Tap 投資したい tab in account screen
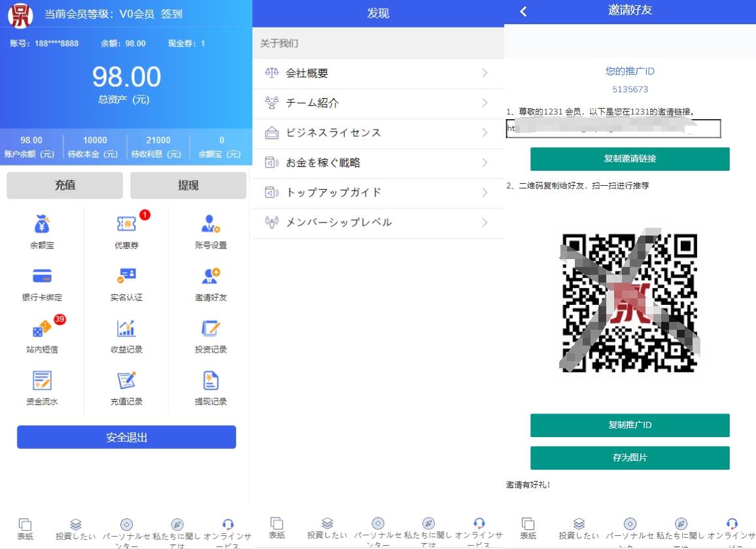The image size is (756, 549). pyautogui.click(x=76, y=530)
